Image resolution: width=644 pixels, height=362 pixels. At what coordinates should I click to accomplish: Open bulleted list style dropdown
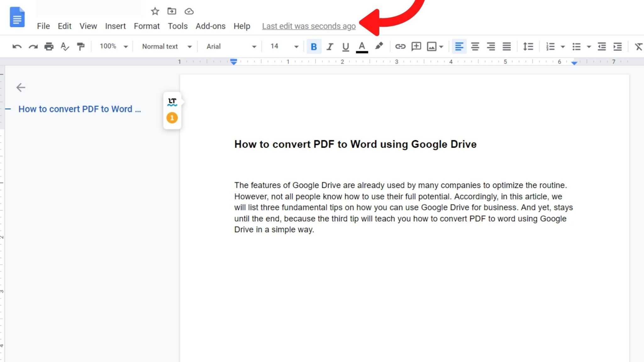tap(589, 47)
